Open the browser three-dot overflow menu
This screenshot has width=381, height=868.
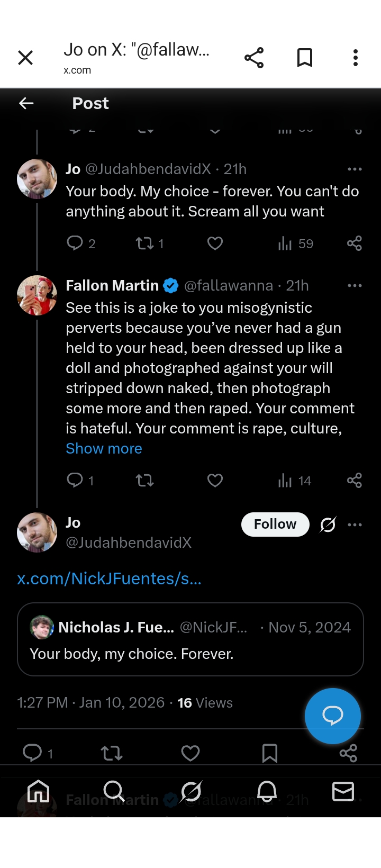tap(356, 58)
